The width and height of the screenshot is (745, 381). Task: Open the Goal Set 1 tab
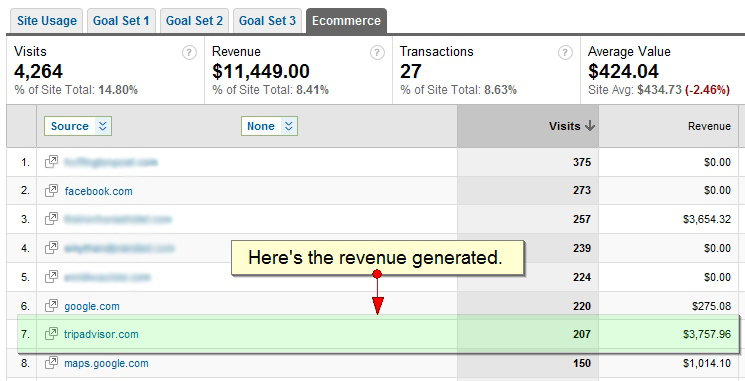(121, 21)
